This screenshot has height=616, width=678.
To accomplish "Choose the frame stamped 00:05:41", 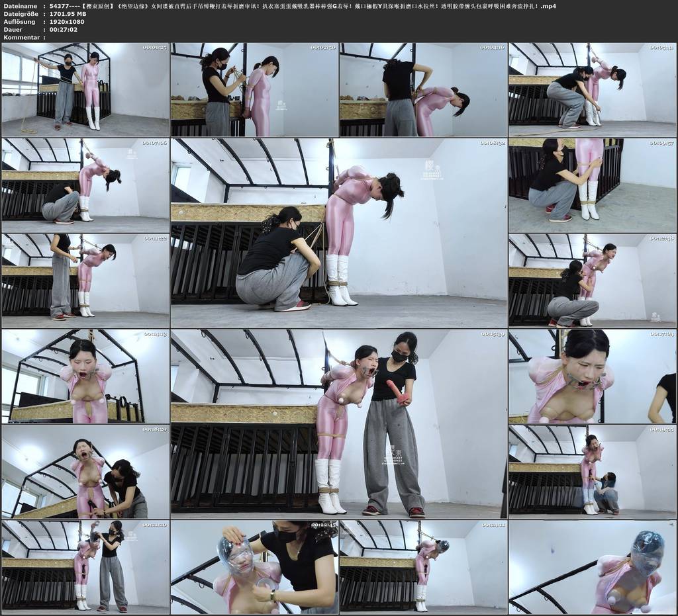I will click(x=593, y=89).
